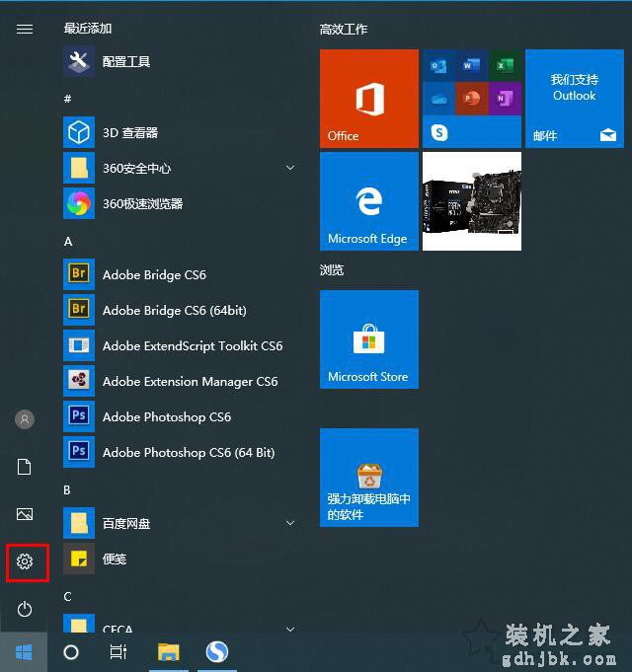Image resolution: width=632 pixels, height=672 pixels.
Task: Click the OneDrive icon in tile group
Action: [x=438, y=99]
